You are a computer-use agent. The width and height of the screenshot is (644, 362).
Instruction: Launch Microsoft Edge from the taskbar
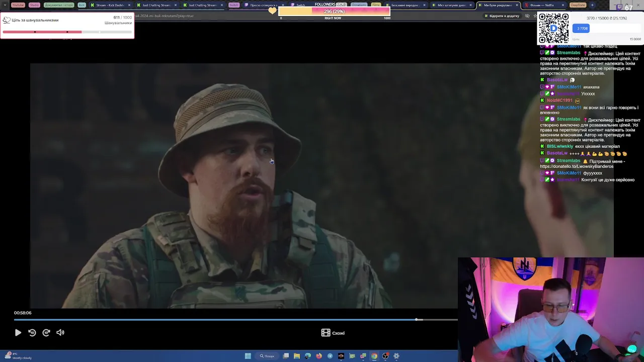point(308,356)
